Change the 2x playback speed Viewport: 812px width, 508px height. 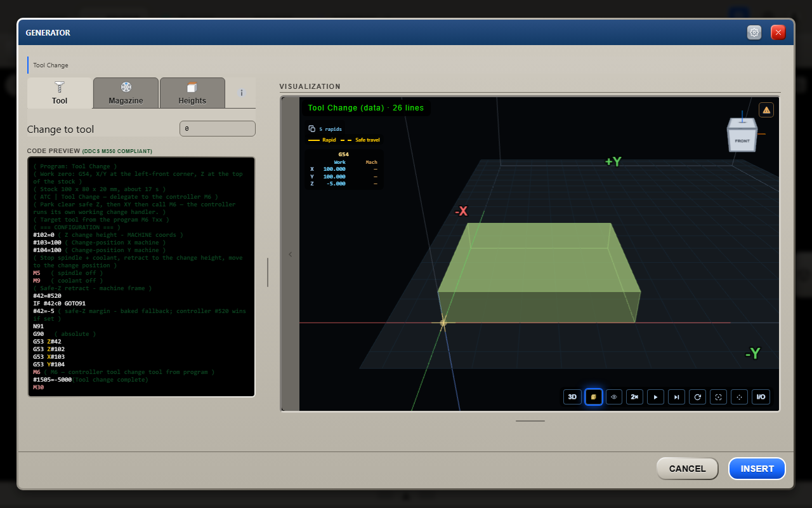[x=634, y=397]
